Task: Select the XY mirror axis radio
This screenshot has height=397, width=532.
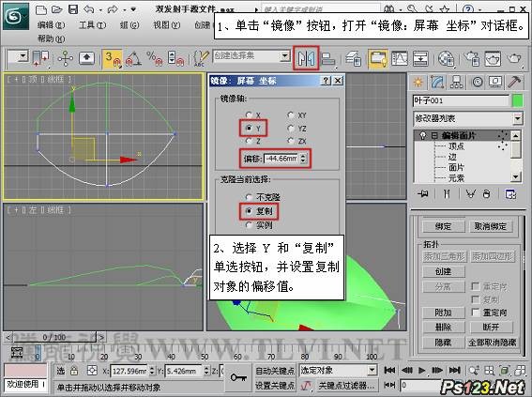Action: pos(291,115)
